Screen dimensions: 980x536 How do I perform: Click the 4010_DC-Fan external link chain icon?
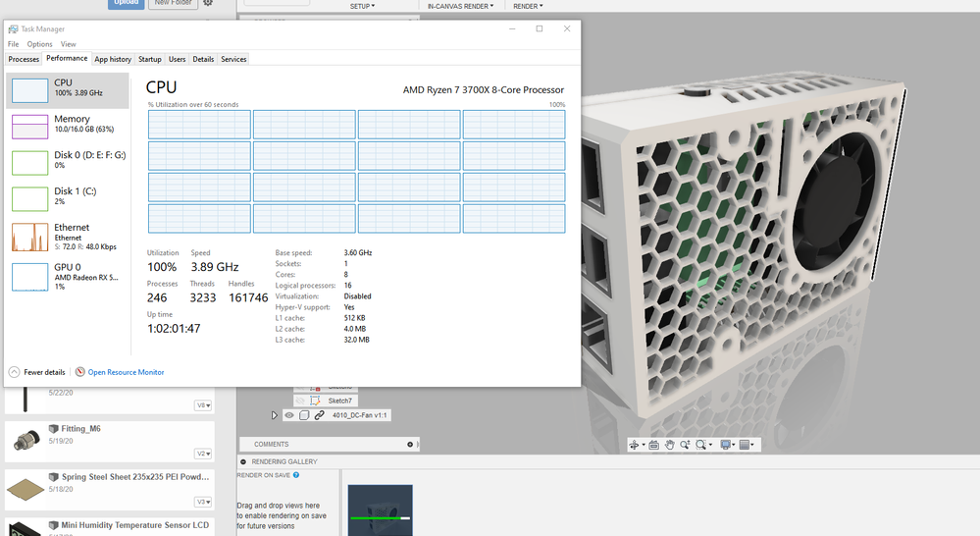pos(320,415)
